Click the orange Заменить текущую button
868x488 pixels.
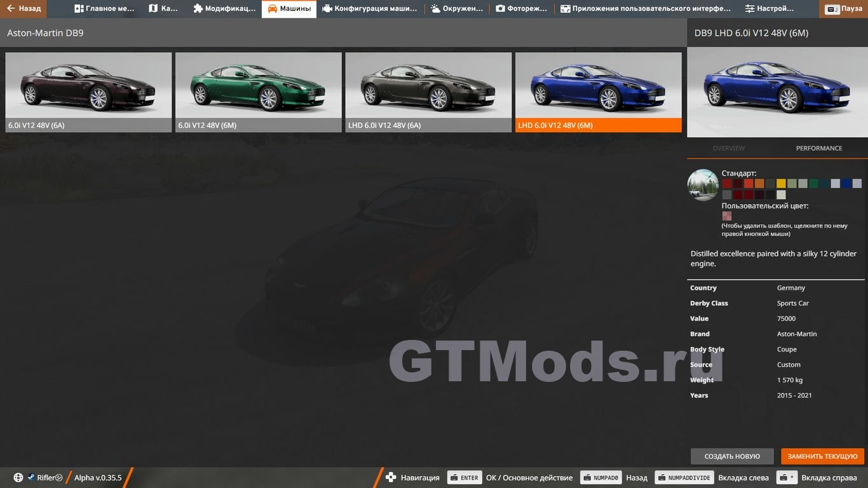pos(823,456)
